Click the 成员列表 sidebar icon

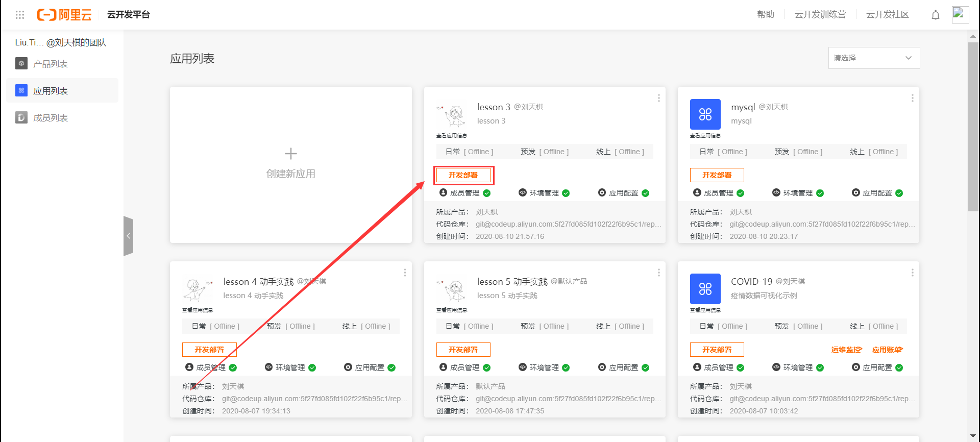(21, 117)
